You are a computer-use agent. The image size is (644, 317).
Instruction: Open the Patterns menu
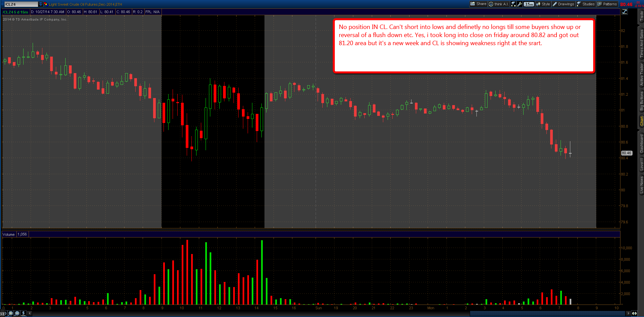coord(607,4)
